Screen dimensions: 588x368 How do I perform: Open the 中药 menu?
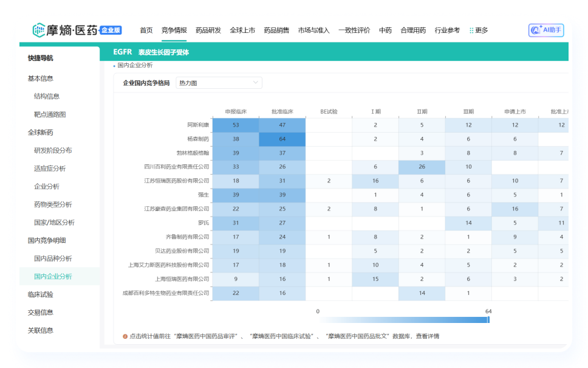coord(385,30)
